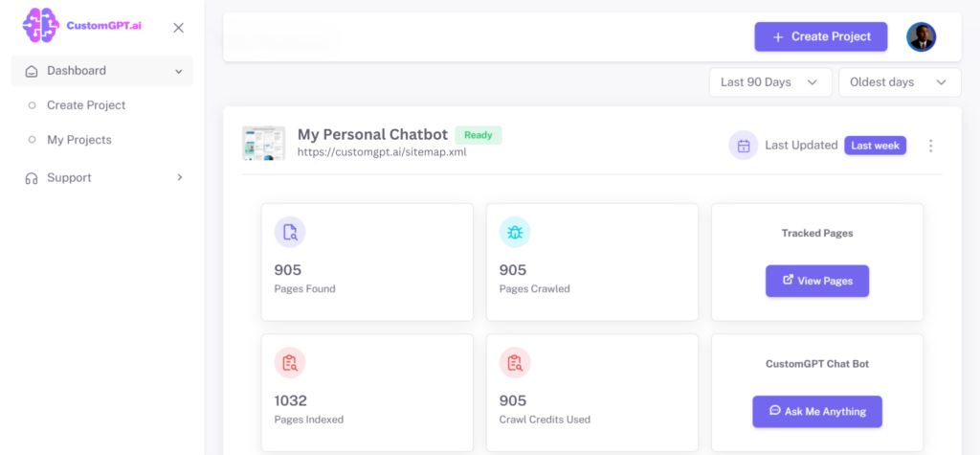This screenshot has width=980, height=455.
Task: Click the Pages Indexed clipboard icon
Action: coord(290,363)
